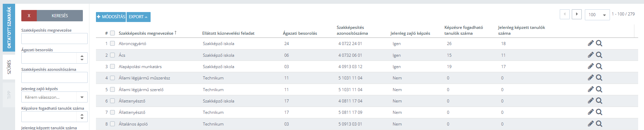View details of the Ács row using magnifier
Screen dimensions: 644x130
point(599,55)
